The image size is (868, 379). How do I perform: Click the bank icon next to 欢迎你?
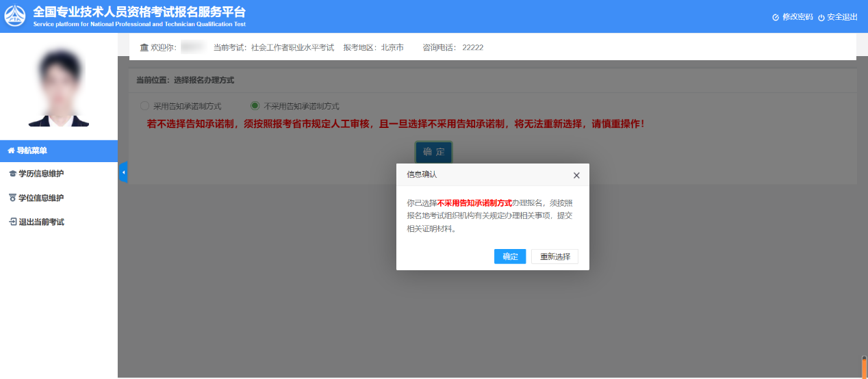click(x=144, y=47)
